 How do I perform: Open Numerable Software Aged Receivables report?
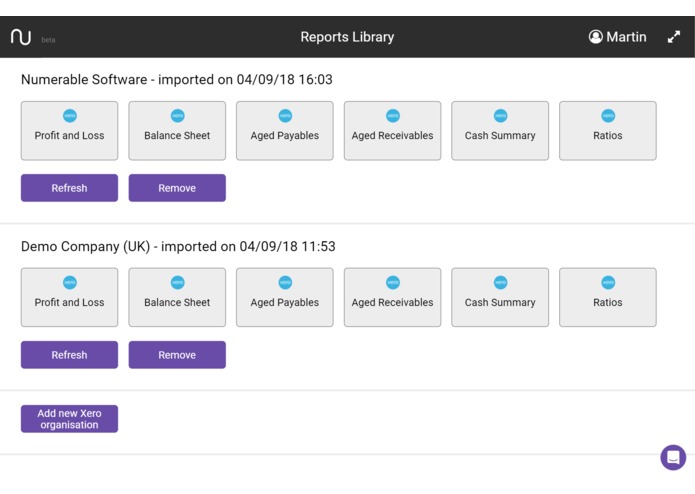tap(392, 131)
